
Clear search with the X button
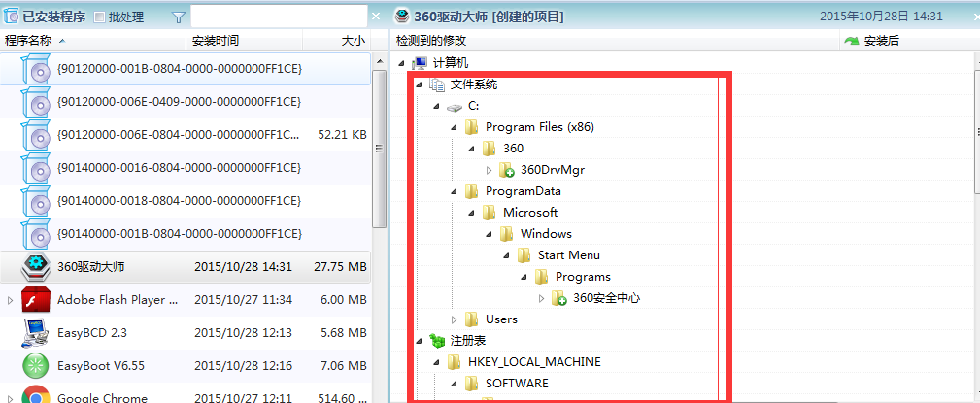pos(376,17)
